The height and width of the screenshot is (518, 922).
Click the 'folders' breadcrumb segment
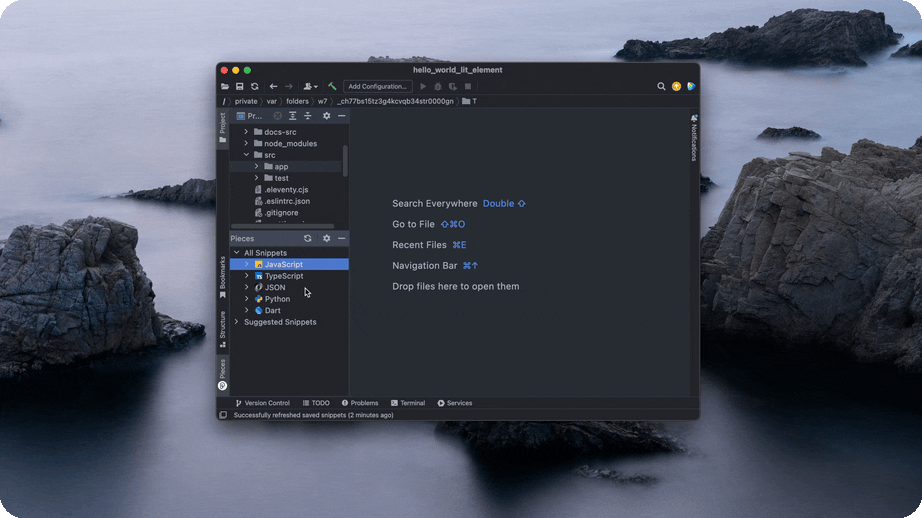coord(298,101)
